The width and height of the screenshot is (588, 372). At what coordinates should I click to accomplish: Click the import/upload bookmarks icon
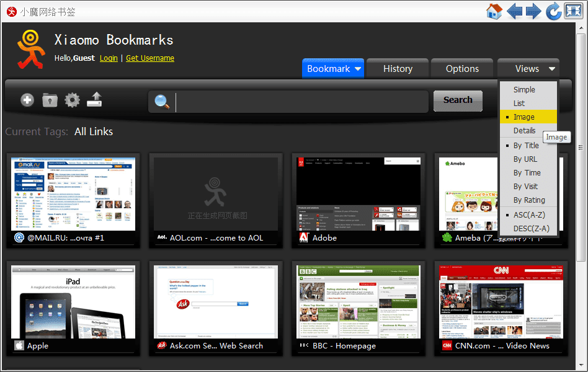point(94,100)
